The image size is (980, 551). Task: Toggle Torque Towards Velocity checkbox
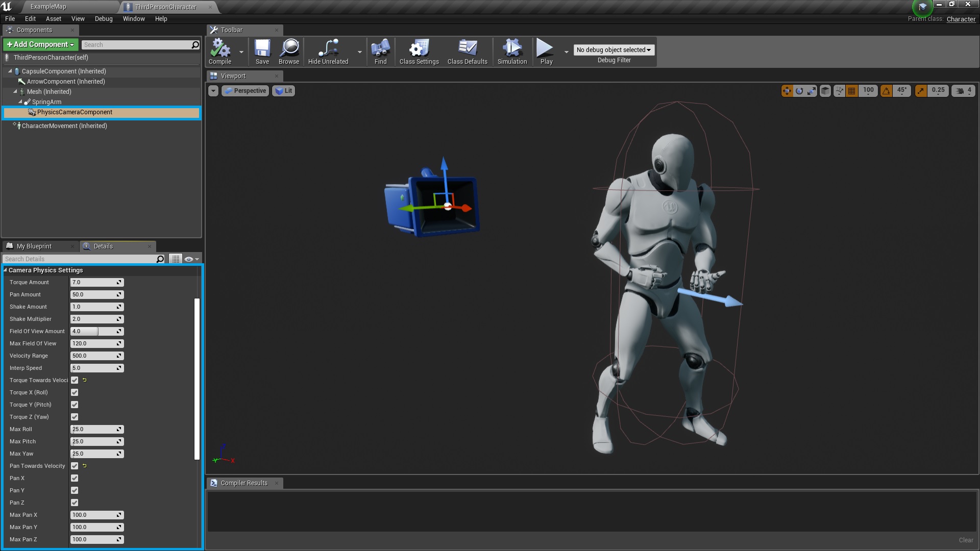click(x=74, y=380)
